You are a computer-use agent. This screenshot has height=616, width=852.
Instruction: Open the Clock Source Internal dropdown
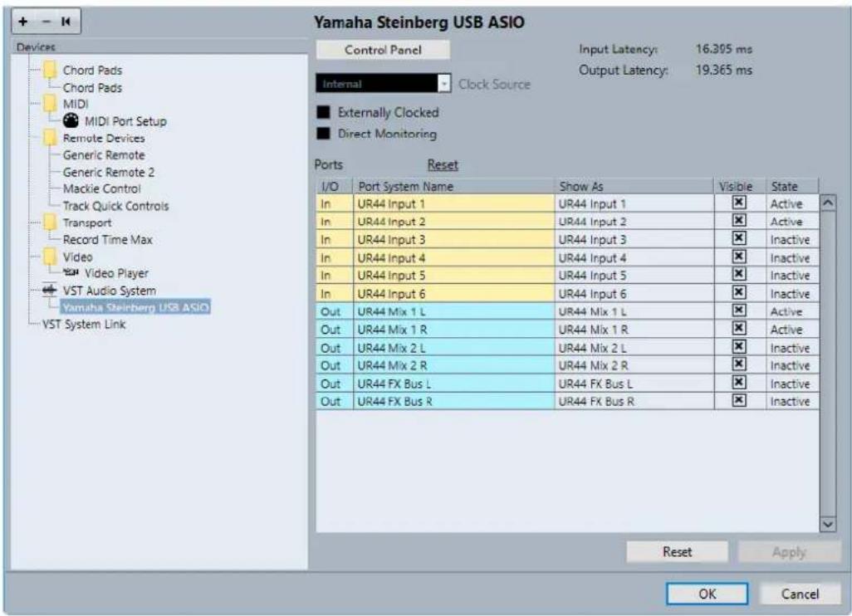coord(383,83)
